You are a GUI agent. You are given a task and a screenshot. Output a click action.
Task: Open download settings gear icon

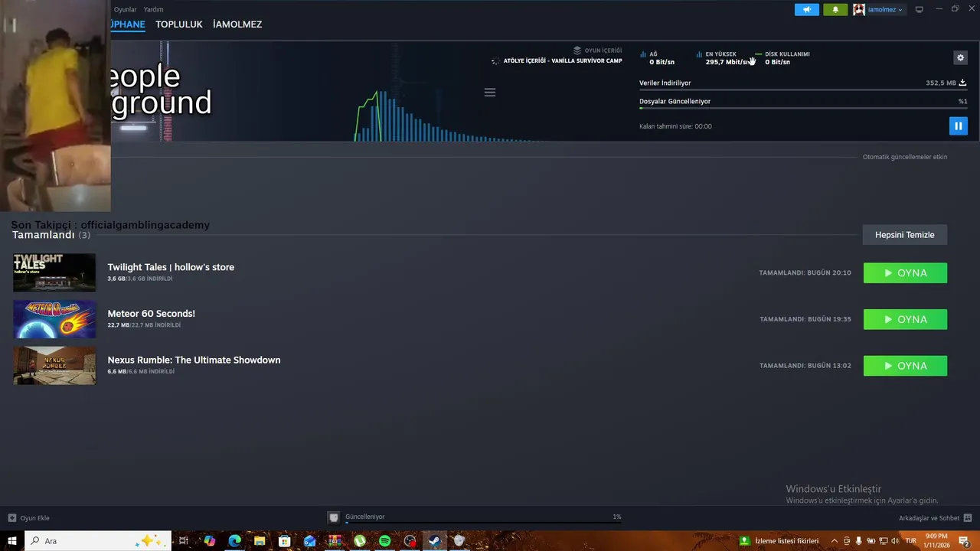pos(960,57)
